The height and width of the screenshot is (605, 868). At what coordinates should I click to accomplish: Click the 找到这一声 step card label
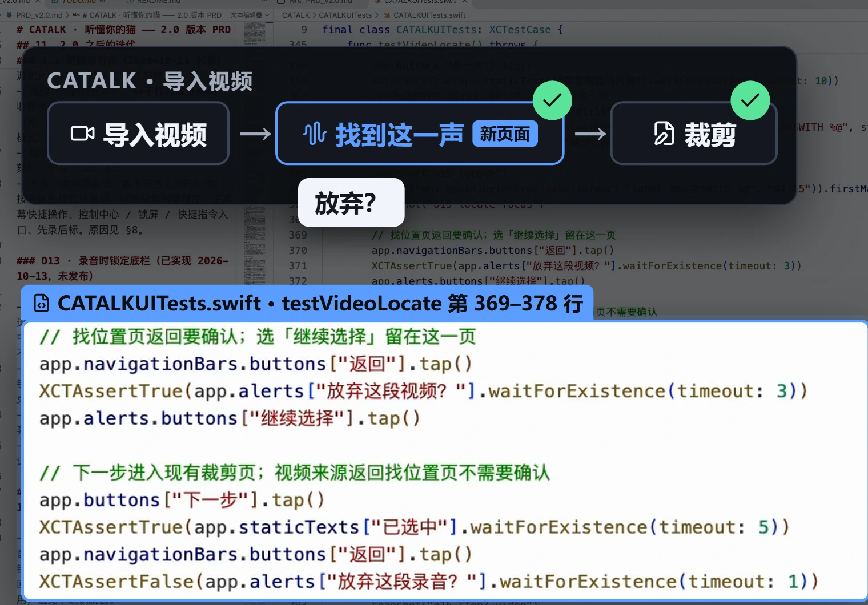click(399, 135)
